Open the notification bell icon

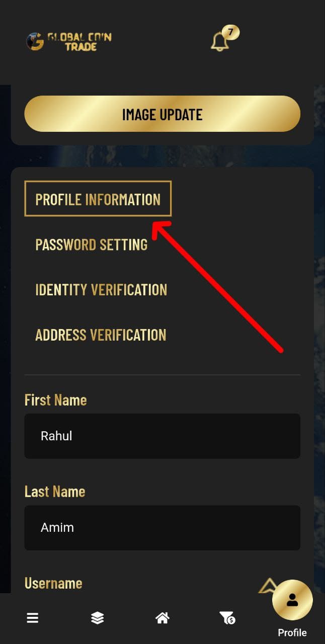coord(220,41)
